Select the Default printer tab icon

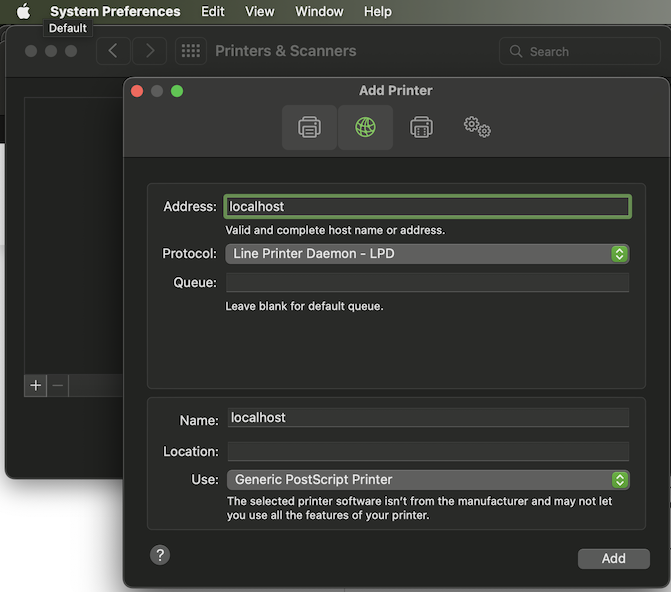(x=310, y=128)
